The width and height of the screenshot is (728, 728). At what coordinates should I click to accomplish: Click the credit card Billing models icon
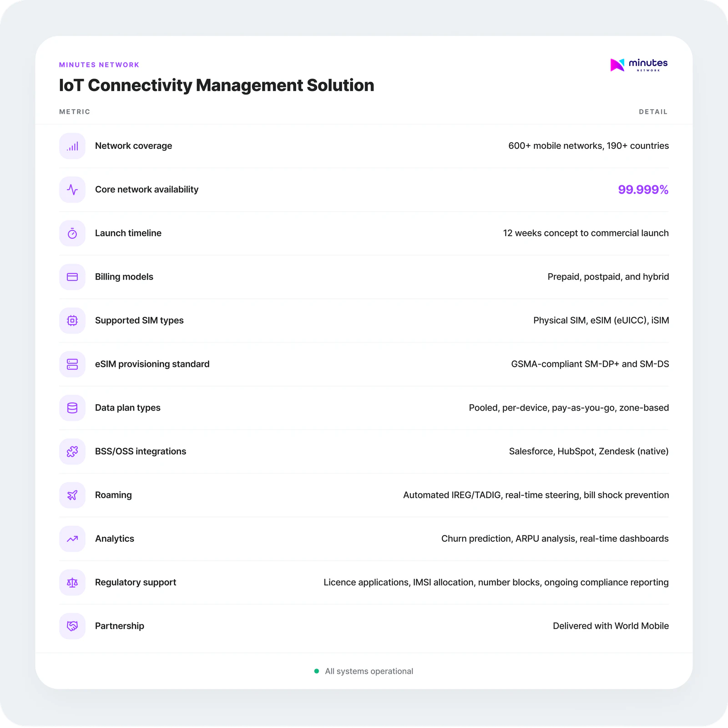click(72, 277)
